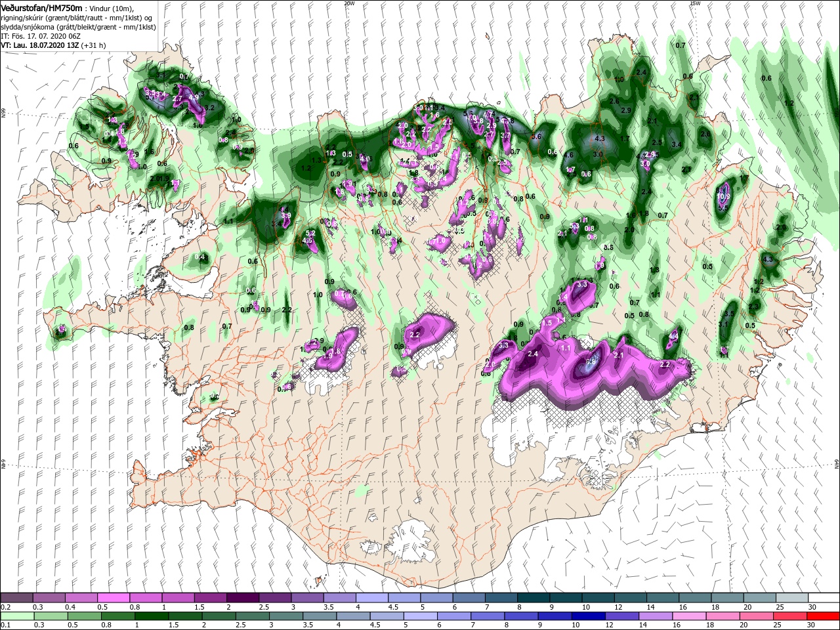Select the bright red 30 swatch ending the bottom scale
The image size is (840, 630).
(x=823, y=616)
